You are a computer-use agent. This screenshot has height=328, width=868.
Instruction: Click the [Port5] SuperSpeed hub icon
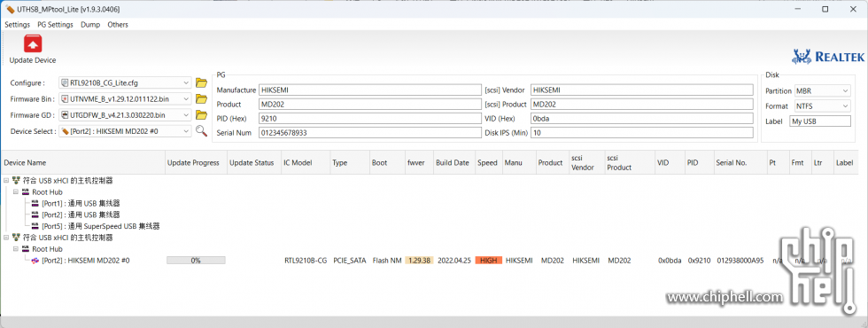(x=35, y=226)
